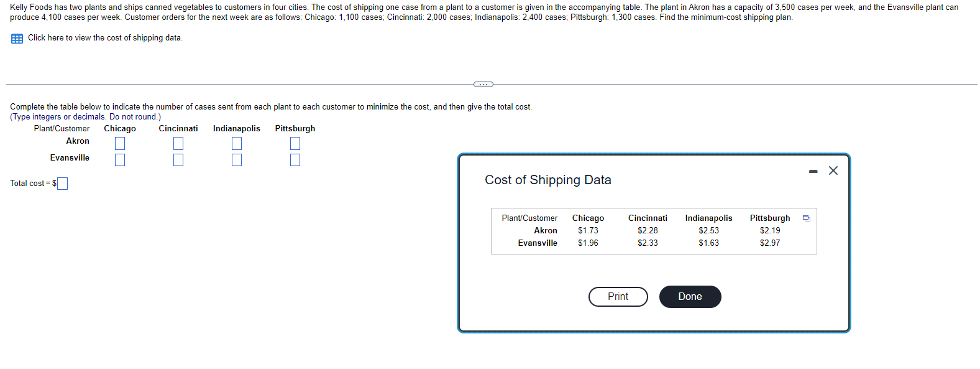
Task: Click the Akron to Chicago input box
Action: point(120,143)
